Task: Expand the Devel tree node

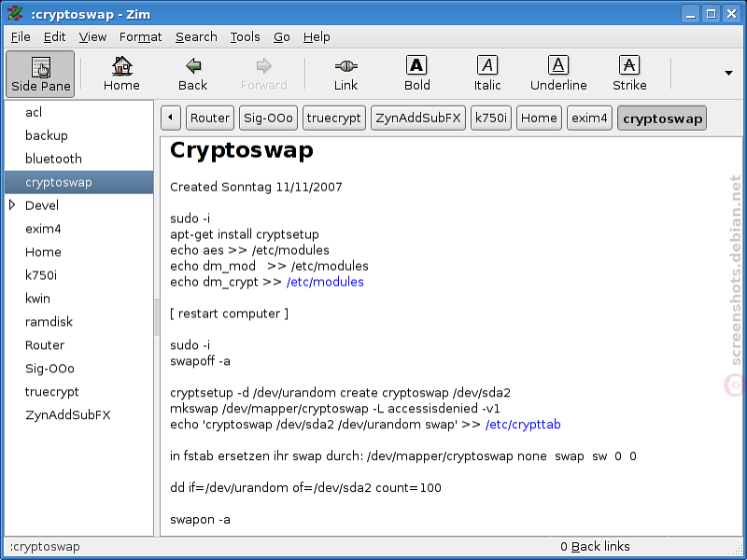Action: tap(12, 205)
